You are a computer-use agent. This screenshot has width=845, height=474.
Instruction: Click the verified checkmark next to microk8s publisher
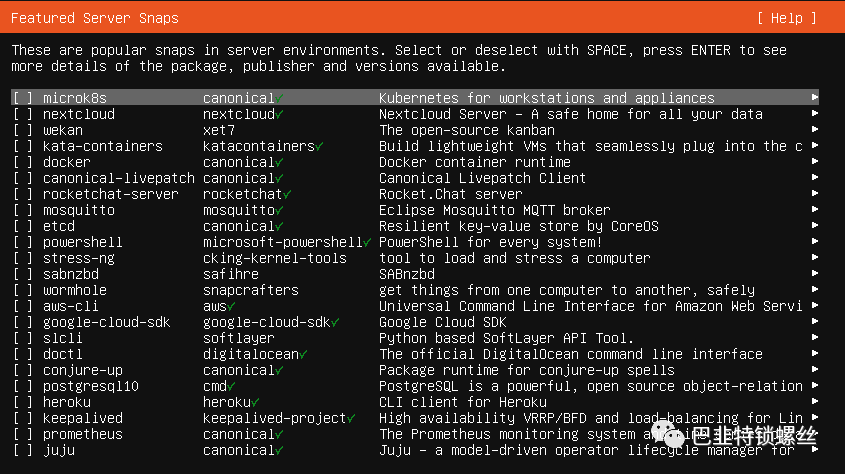coord(280,98)
